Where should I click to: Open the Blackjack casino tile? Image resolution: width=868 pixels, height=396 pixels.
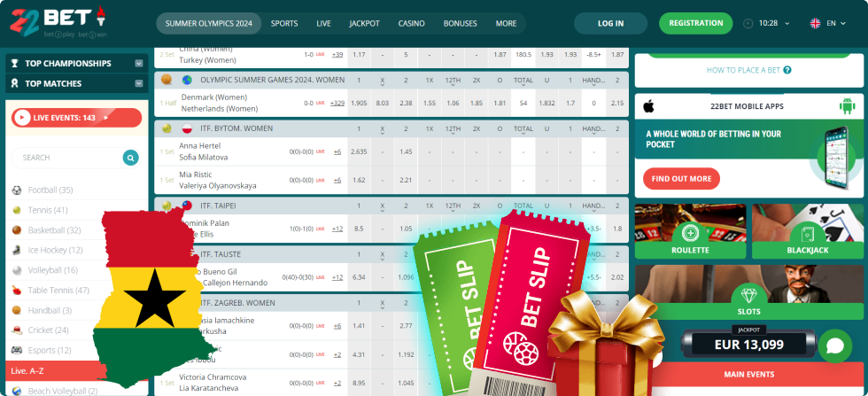tap(807, 231)
